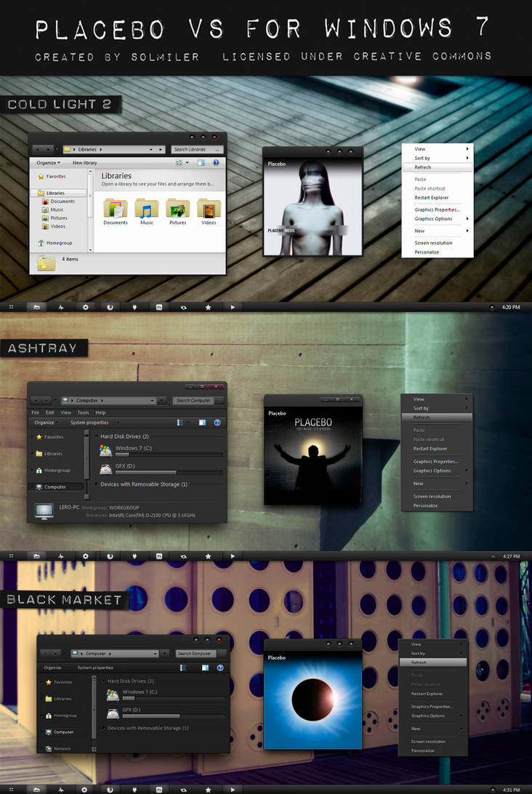
Task: Expand Devices with Removable Storage in Ashtray
Action: pos(96,484)
